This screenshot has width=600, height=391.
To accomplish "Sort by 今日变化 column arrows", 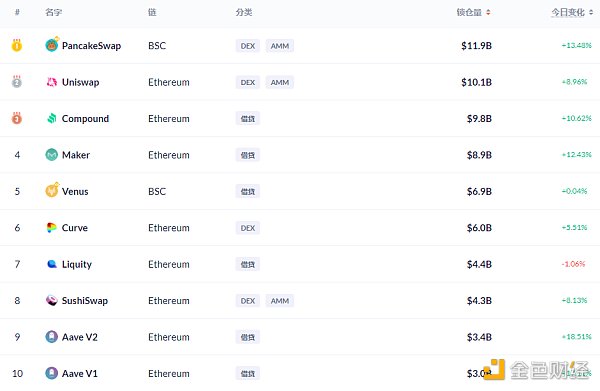I will (591, 13).
